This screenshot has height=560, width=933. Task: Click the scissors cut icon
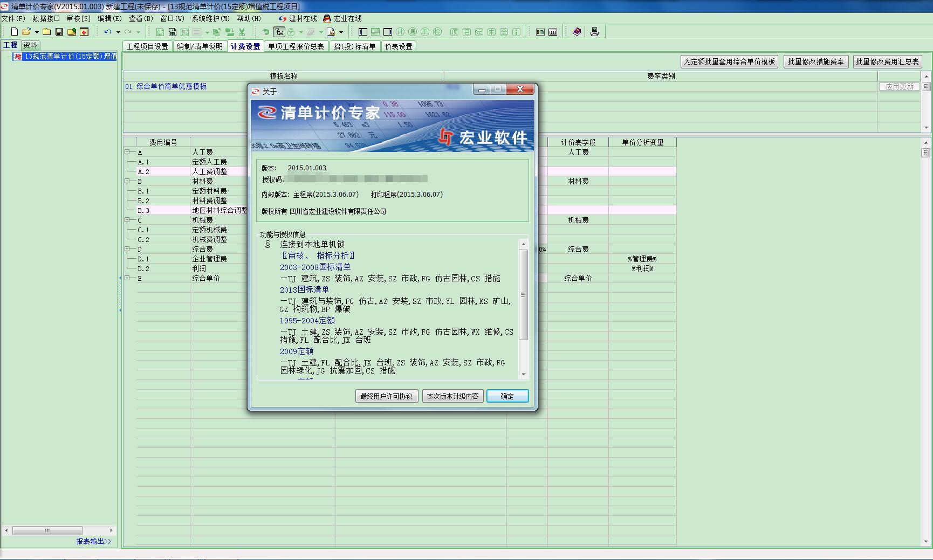[242, 32]
